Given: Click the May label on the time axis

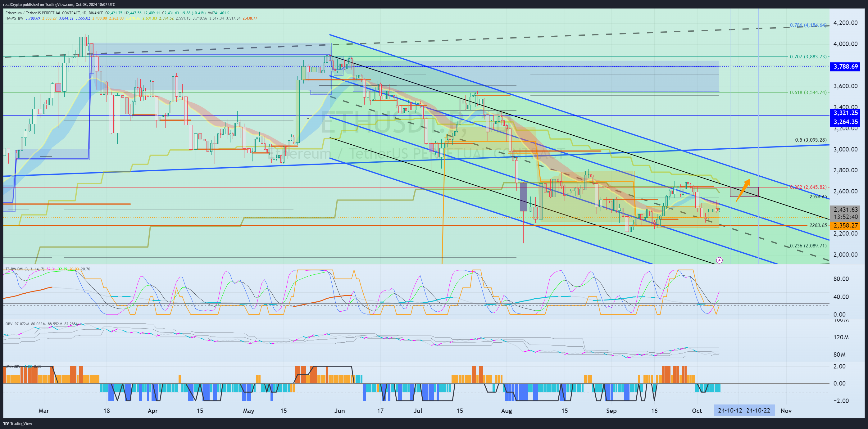Looking at the screenshot, I should tap(249, 411).
